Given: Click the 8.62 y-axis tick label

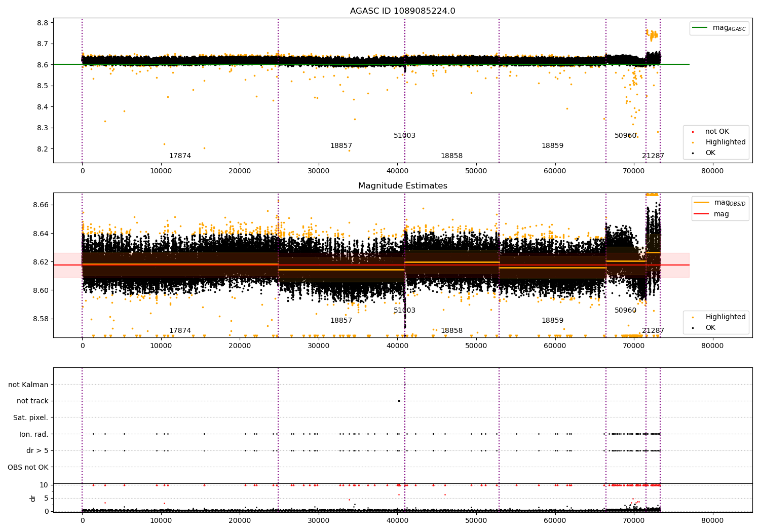Looking at the screenshot, I should (x=41, y=262).
